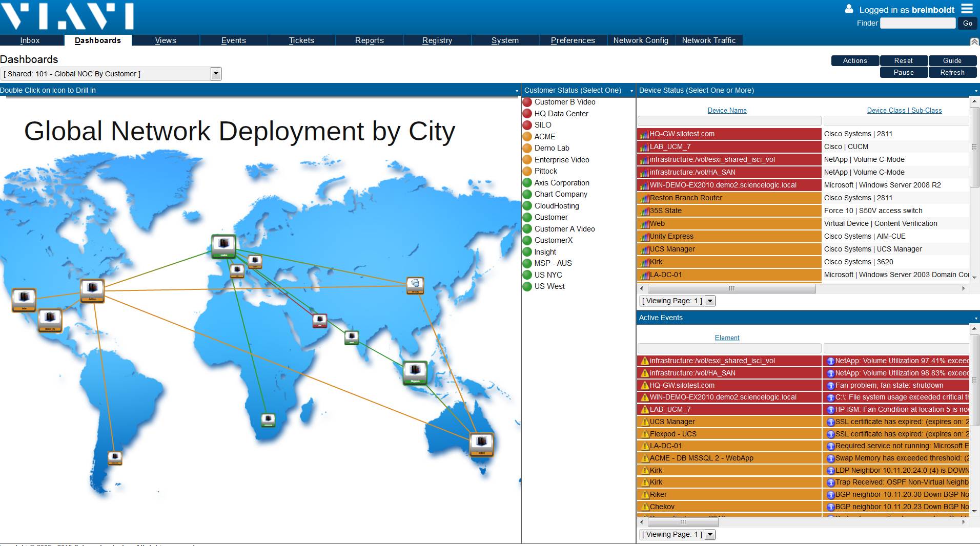Click the Sydney node in Australia
The height and width of the screenshot is (546, 980).
coord(481,444)
